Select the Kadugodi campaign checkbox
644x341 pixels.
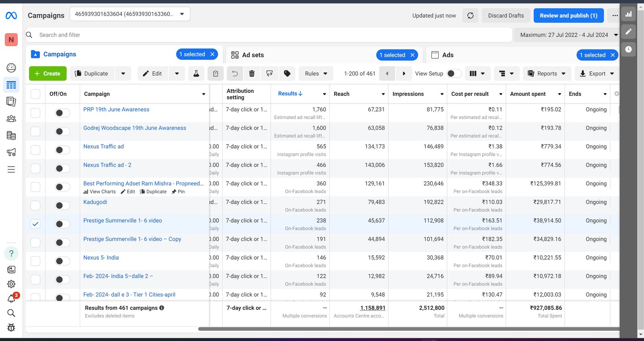pyautogui.click(x=35, y=205)
